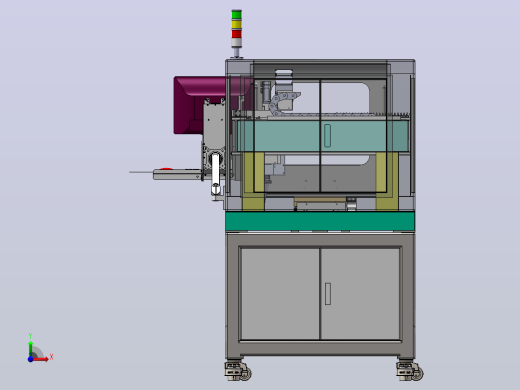The image size is (520, 390).
Task: Select the left yellow support column
Action: pyautogui.click(x=253, y=181)
